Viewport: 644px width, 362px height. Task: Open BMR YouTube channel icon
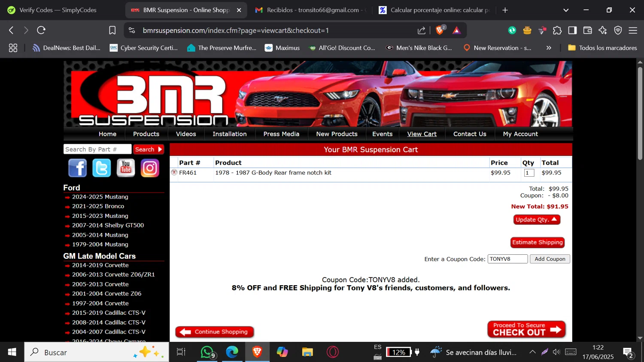coord(126,168)
